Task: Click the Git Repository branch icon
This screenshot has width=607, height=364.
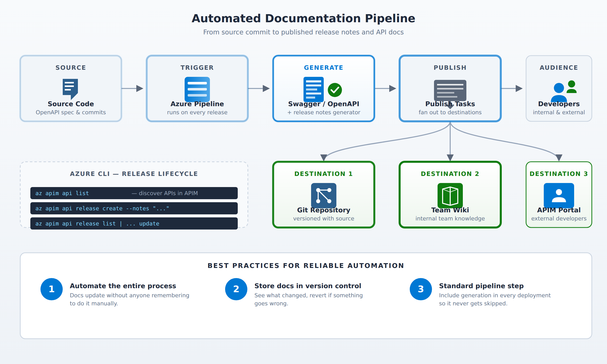Action: (324, 196)
